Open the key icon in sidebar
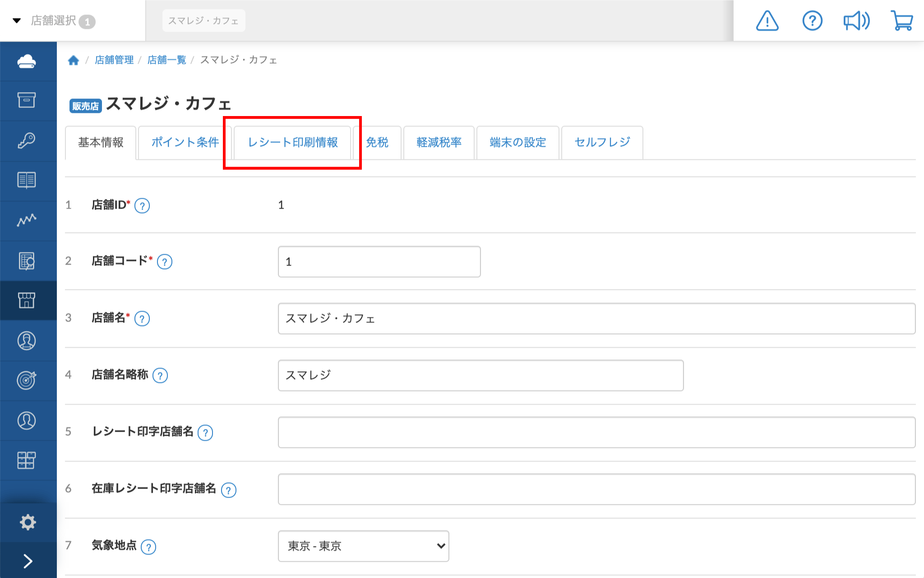This screenshot has width=924, height=578. click(x=27, y=140)
